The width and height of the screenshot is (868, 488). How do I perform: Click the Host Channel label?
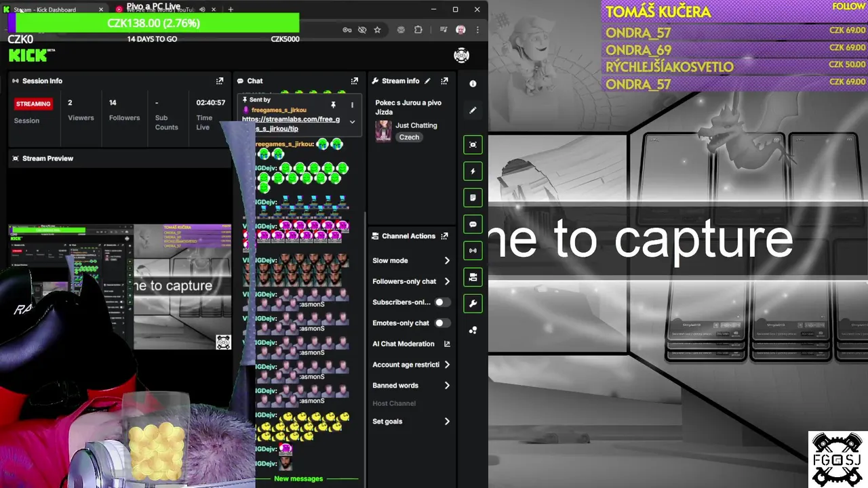[394, 403]
